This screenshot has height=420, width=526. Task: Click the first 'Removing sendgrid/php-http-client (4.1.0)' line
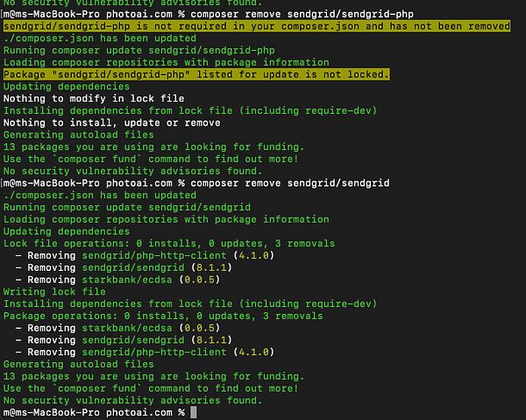[x=145, y=256]
